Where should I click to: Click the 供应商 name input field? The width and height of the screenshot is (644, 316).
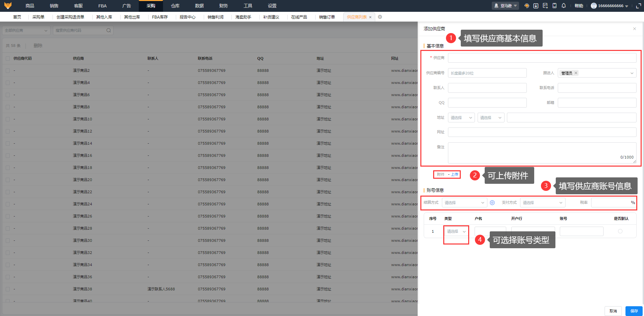[542, 58]
